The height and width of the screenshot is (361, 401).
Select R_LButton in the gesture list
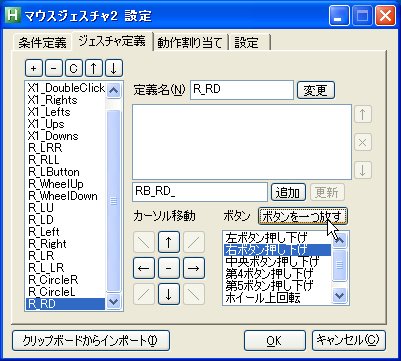[66, 172]
